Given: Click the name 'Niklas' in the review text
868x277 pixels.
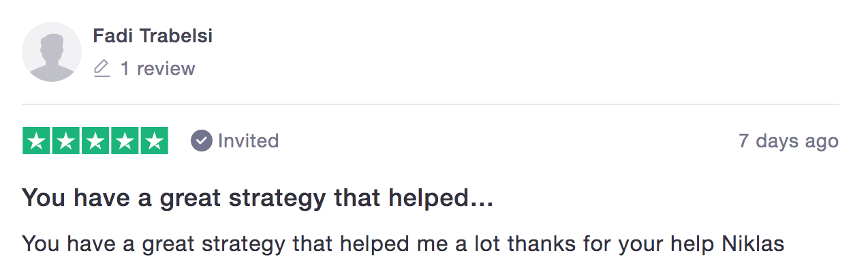Looking at the screenshot, I should (753, 244).
